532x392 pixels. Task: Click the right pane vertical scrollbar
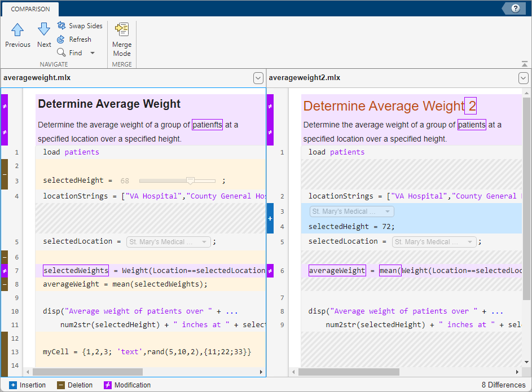coord(525,197)
